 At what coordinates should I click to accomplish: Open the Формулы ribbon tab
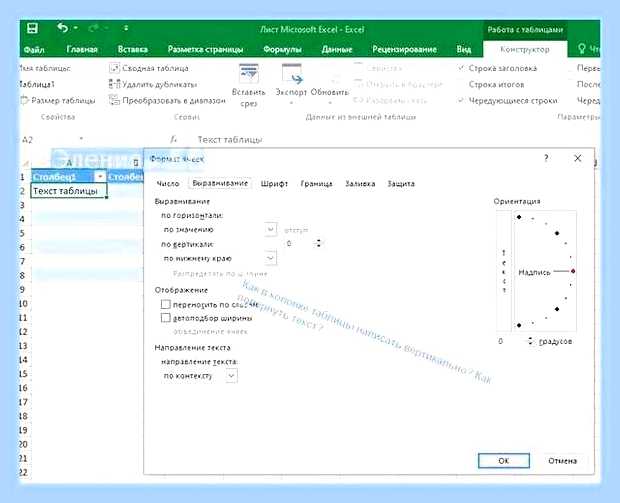[282, 50]
